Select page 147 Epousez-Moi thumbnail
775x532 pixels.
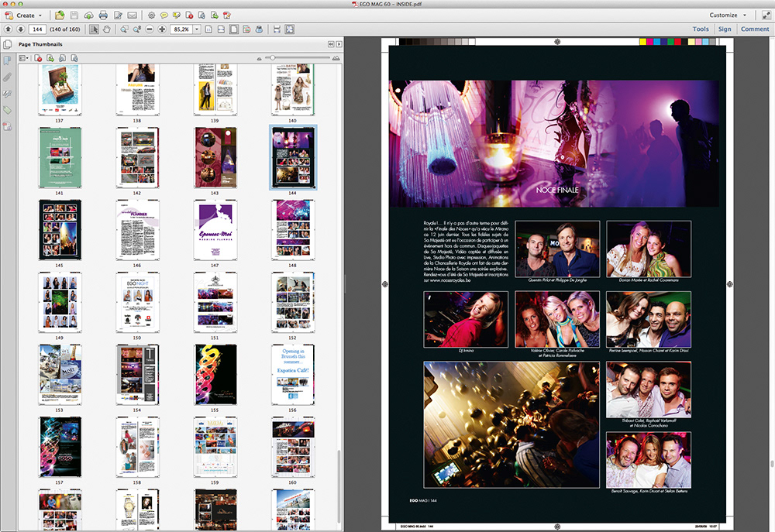point(215,230)
